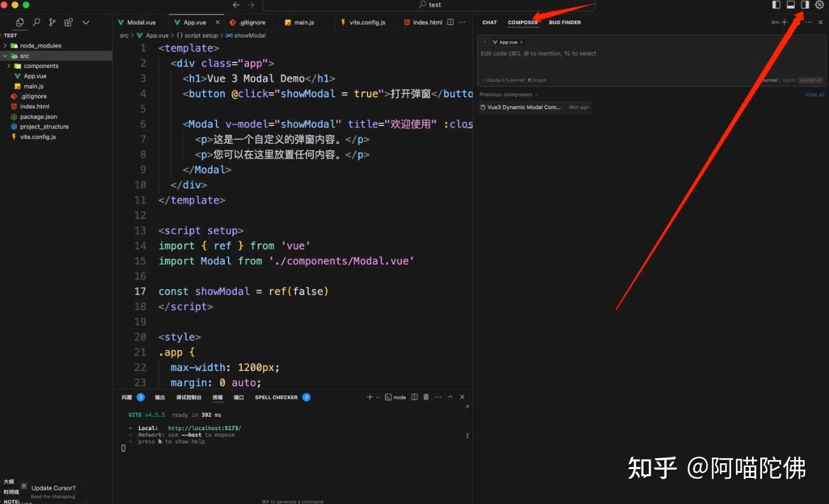This screenshot has width=829, height=504.
Task: Click the Explorer files icon
Action: pos(20,22)
